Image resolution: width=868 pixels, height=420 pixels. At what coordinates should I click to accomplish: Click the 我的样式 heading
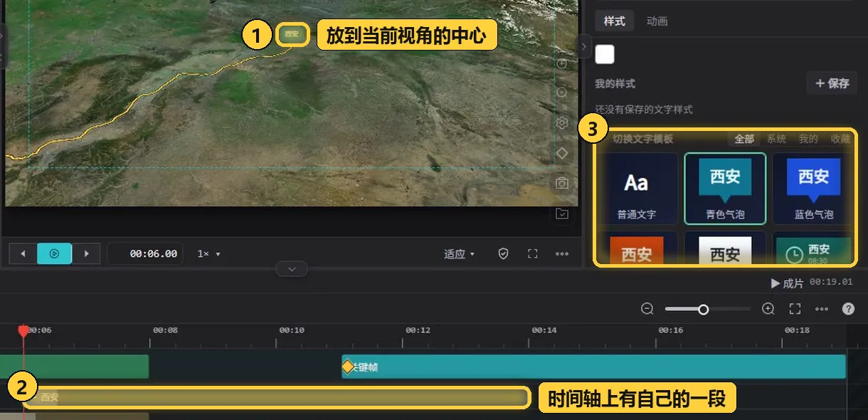pyautogui.click(x=615, y=84)
